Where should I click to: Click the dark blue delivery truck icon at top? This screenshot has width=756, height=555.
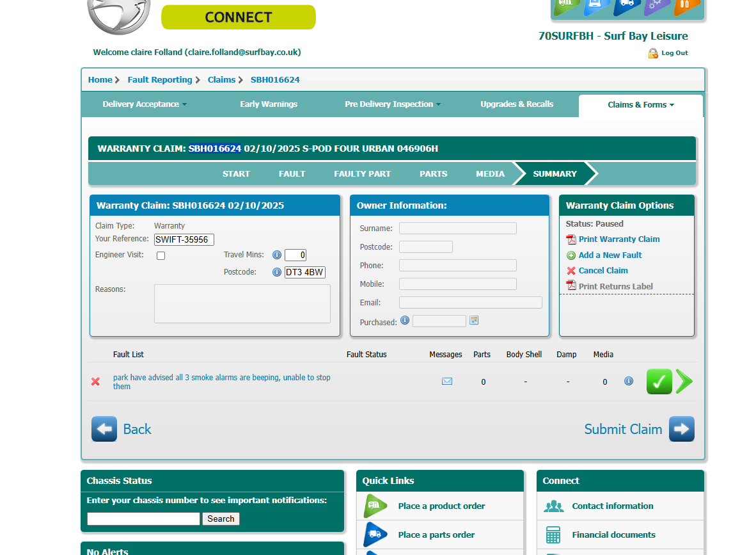tap(627, 7)
